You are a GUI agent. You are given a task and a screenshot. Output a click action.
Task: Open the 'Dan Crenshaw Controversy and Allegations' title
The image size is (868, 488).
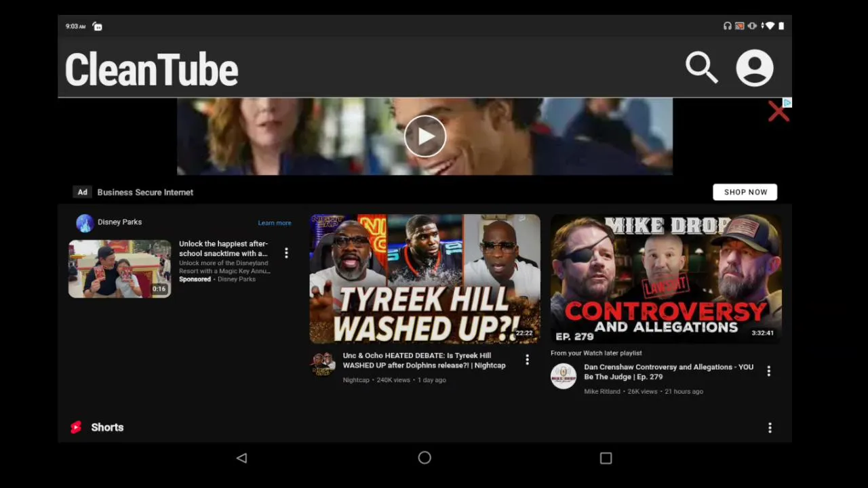(x=669, y=372)
